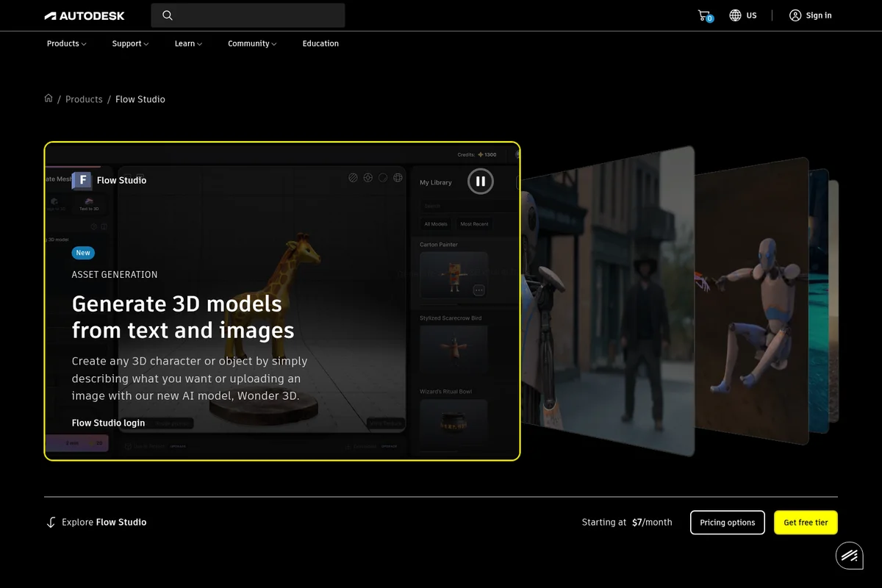
Task: Open the Community dropdown
Action: (x=251, y=43)
